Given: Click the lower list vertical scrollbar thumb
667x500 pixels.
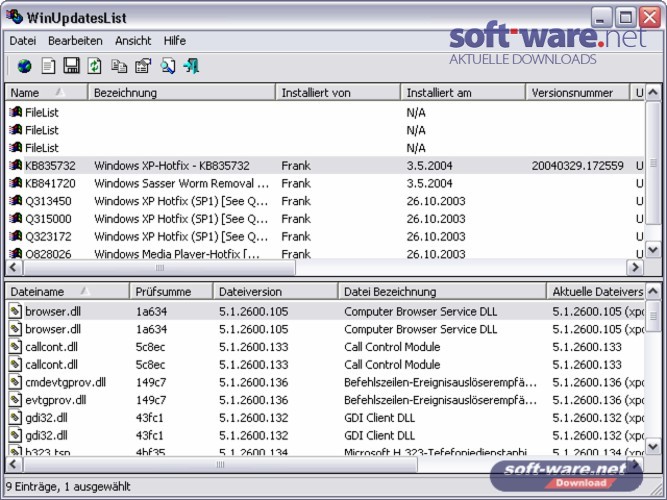Looking at the screenshot, I should tap(653, 316).
